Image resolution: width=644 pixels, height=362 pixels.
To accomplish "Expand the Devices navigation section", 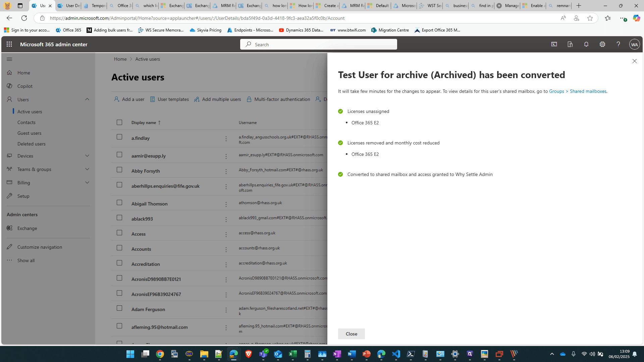I will tap(87, 156).
